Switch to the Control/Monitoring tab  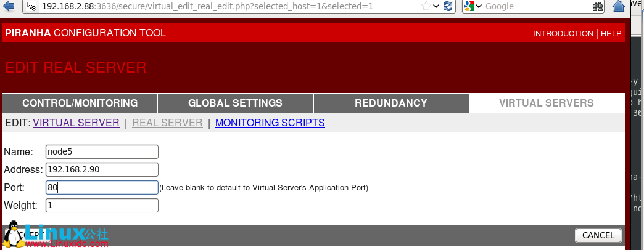(80, 103)
